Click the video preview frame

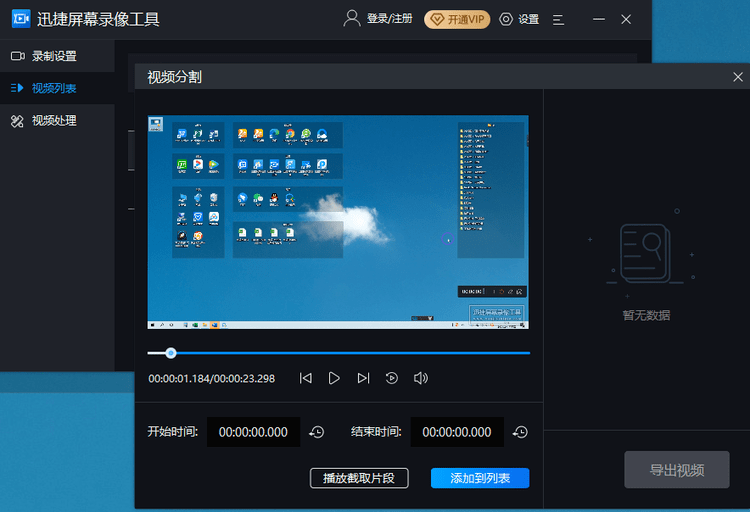coord(338,222)
